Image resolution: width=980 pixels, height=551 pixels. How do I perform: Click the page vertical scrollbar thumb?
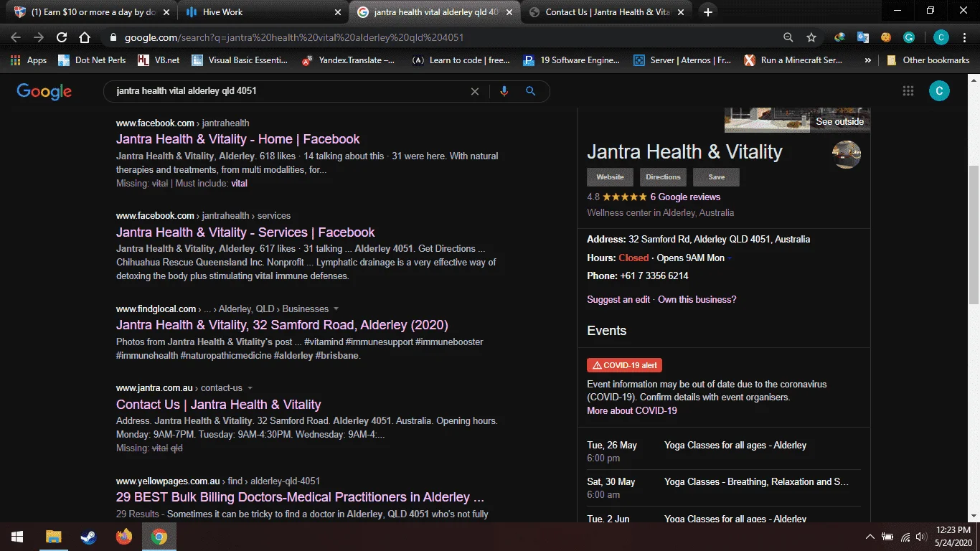(974, 235)
